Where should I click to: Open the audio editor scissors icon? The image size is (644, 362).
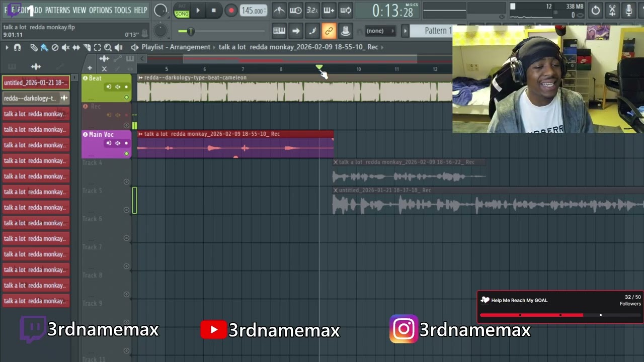click(x=612, y=10)
